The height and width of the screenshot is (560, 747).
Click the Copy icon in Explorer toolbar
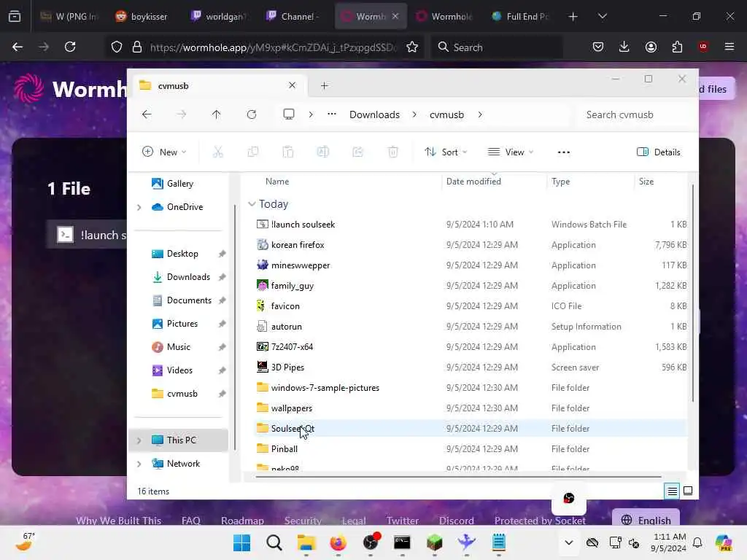click(253, 152)
